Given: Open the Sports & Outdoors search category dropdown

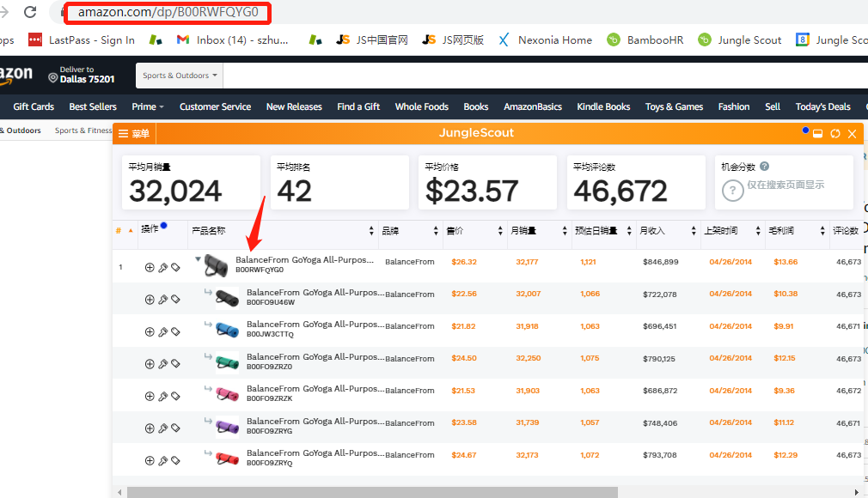Looking at the screenshot, I should (180, 76).
